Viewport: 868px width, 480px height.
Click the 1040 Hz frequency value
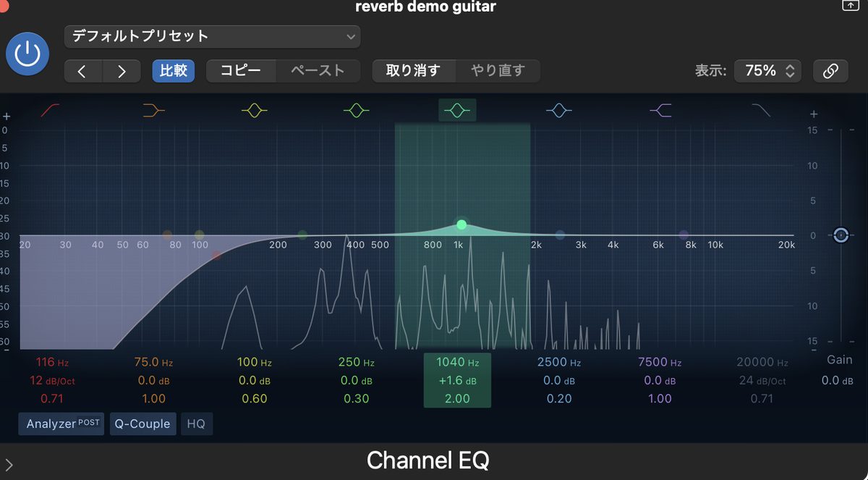[457, 362]
